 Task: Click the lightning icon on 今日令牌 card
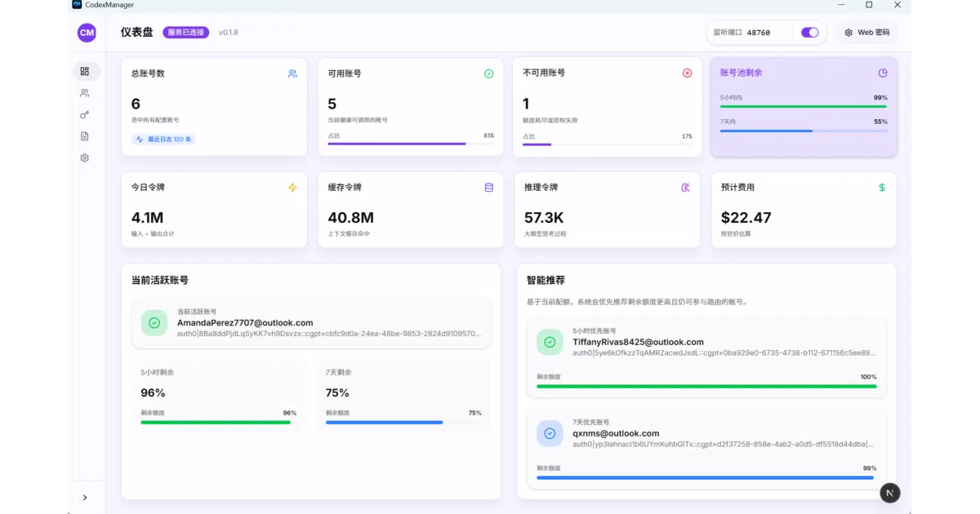pyautogui.click(x=292, y=187)
